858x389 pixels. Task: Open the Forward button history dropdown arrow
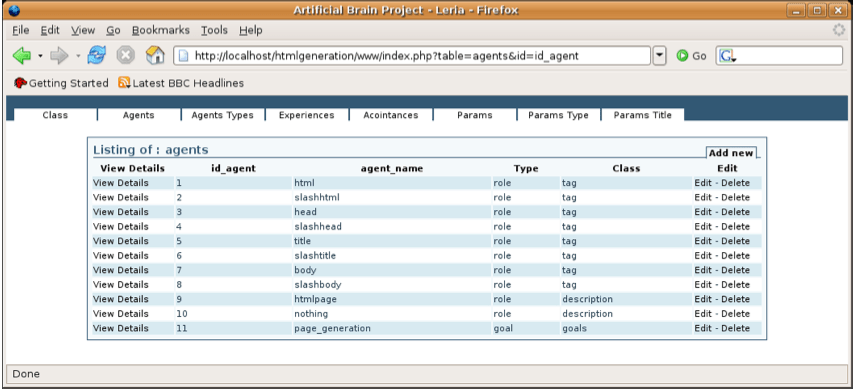coord(78,56)
